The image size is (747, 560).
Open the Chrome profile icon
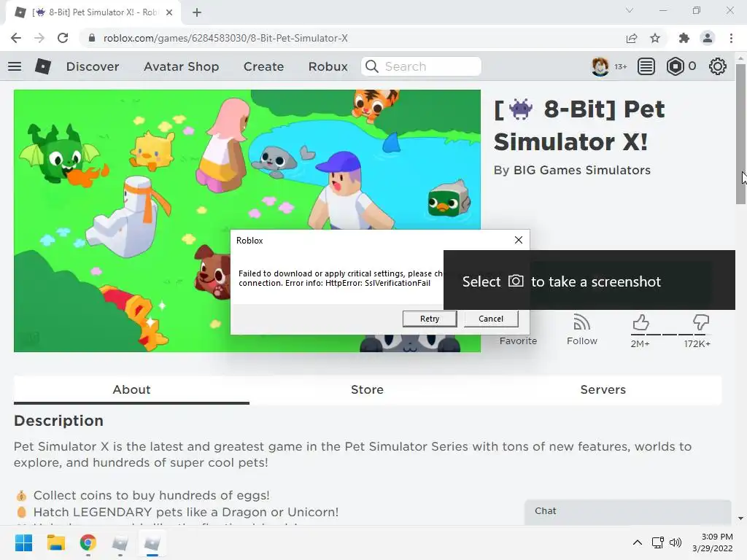[x=708, y=38]
